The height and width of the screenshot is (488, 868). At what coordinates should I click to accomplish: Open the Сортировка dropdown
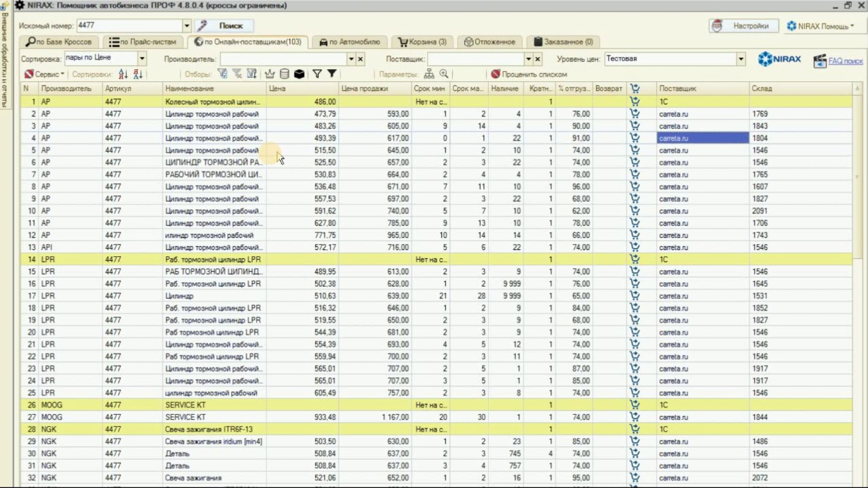click(142, 58)
